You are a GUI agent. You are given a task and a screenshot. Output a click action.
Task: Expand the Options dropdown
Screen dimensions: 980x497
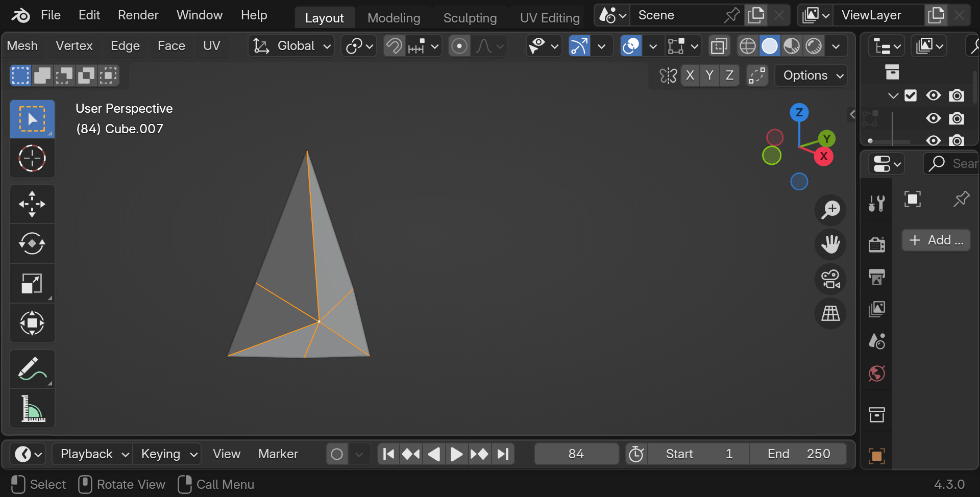[812, 76]
